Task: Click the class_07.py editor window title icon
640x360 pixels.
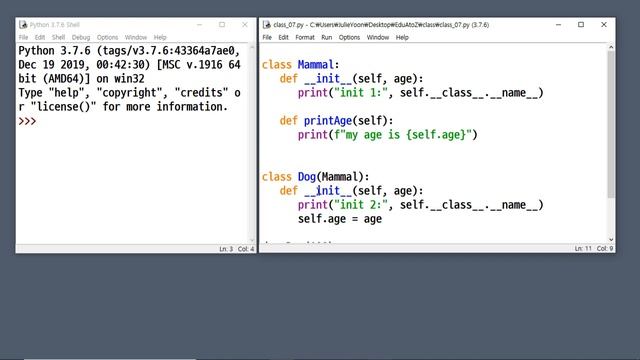Action: coord(267,25)
